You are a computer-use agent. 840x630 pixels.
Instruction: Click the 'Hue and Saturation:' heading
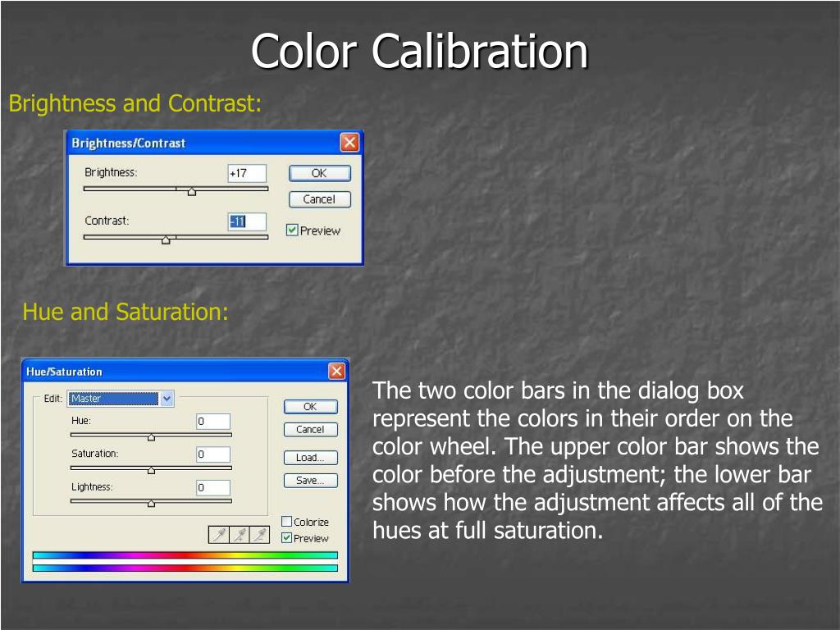click(126, 312)
